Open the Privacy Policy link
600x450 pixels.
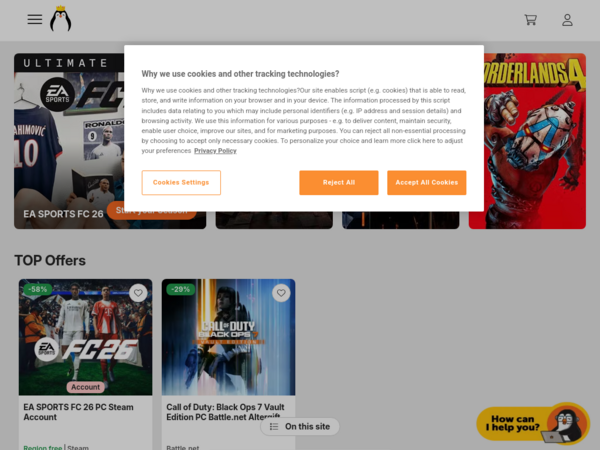[215, 151]
